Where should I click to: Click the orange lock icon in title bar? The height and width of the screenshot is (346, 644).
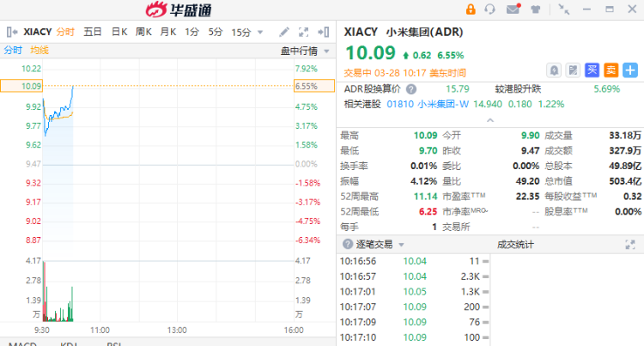[471, 9]
